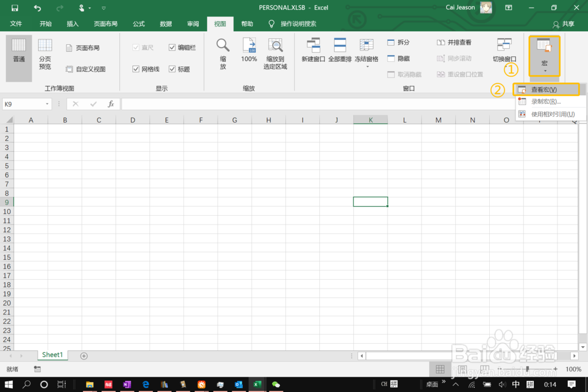Reset zoom to 100%
The height and width of the screenshot is (392, 588).
(249, 50)
